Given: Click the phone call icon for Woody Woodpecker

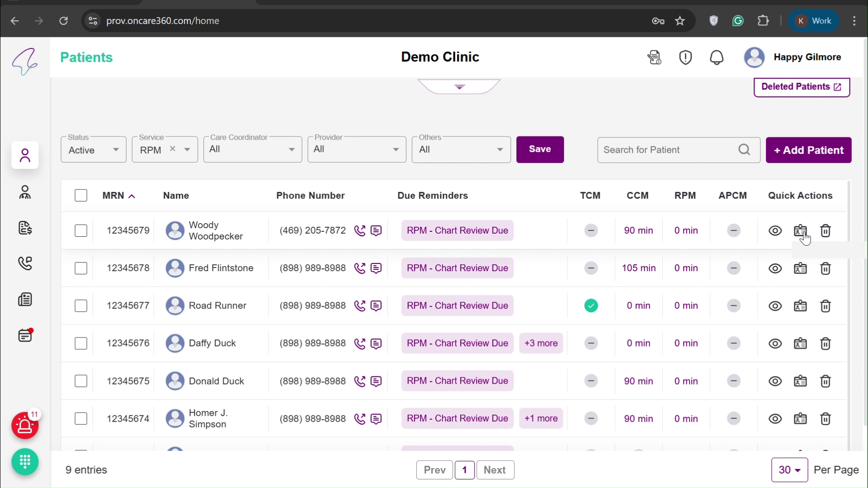Looking at the screenshot, I should (x=359, y=230).
